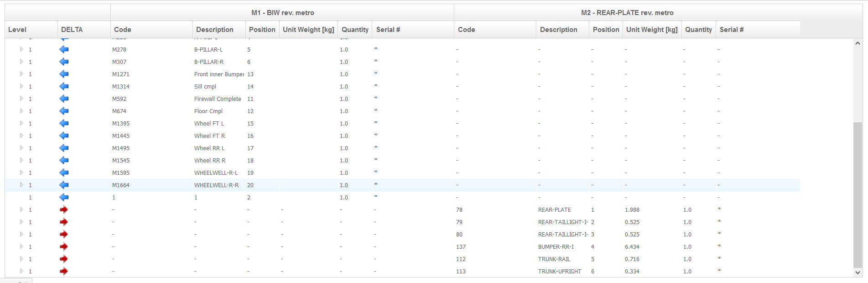Image resolution: width=868 pixels, height=283 pixels.
Task: Click the blue delta arrow in M307 row
Action: click(64, 62)
